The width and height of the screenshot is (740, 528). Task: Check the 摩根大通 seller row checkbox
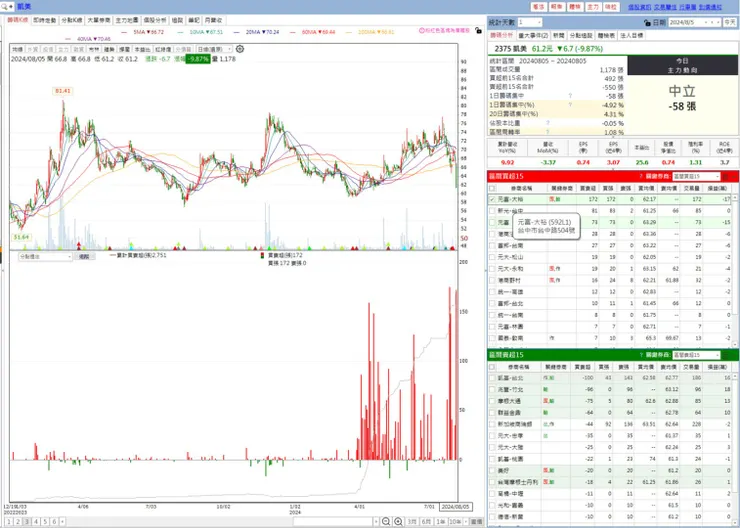(x=492, y=401)
